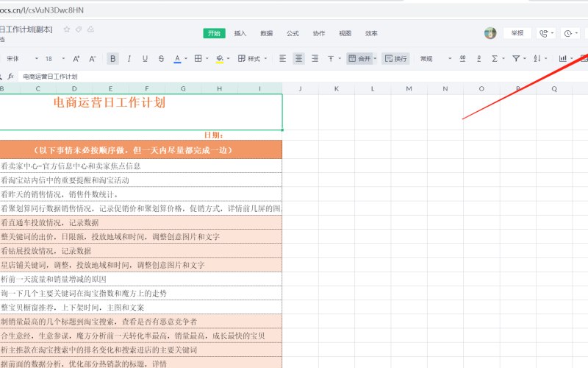This screenshot has width=588, height=368.
Task: Open the sort tool
Action: (537, 59)
